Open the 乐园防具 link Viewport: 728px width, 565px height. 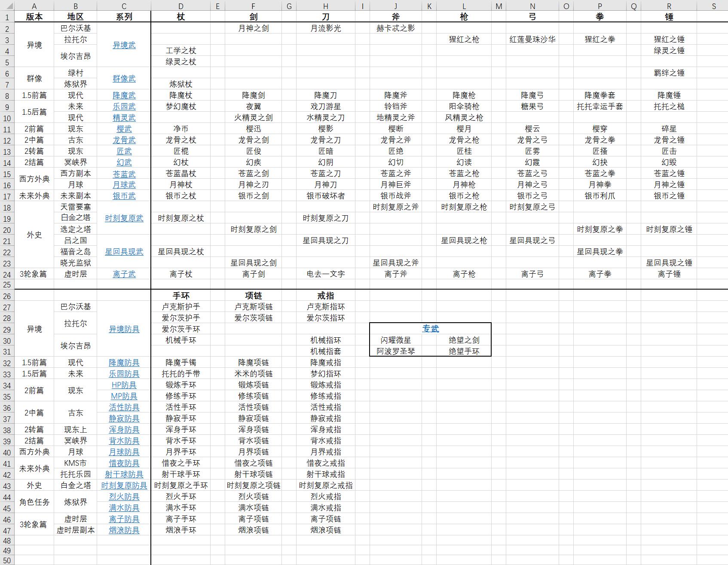coord(124,374)
